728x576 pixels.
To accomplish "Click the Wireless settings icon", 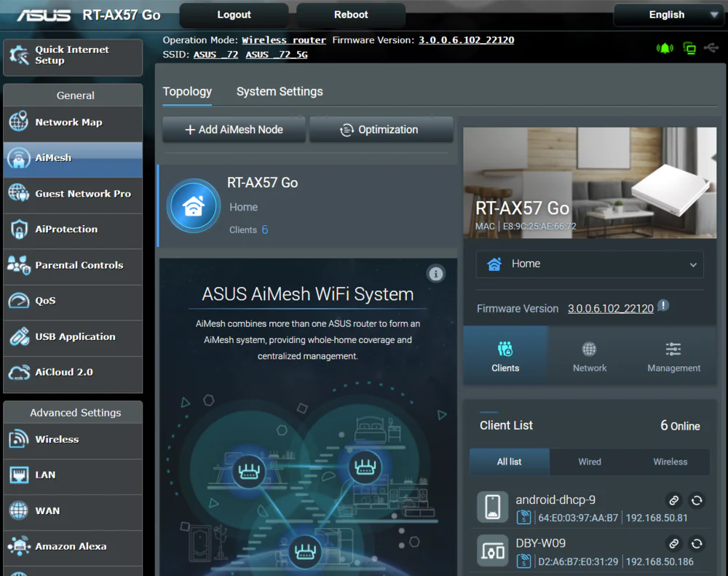I will point(19,439).
